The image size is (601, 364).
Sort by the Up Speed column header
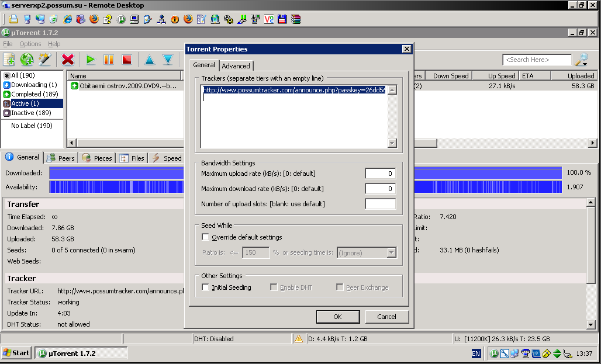coord(496,76)
